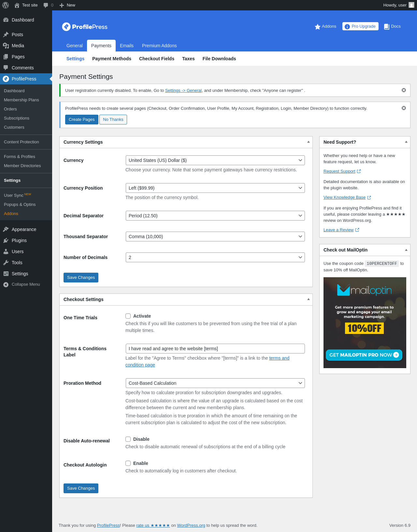Switch to the Emails tab

(x=127, y=46)
